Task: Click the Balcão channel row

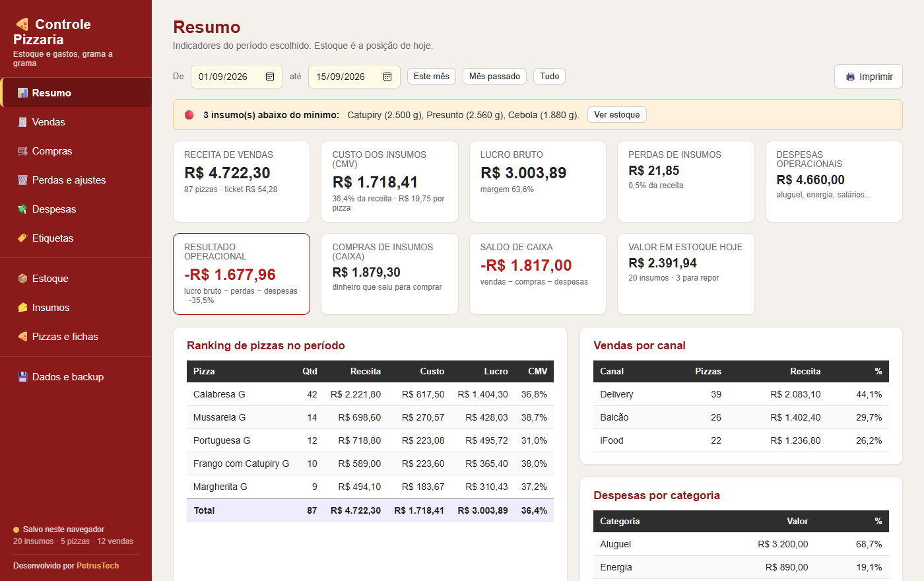Action: 741,417
